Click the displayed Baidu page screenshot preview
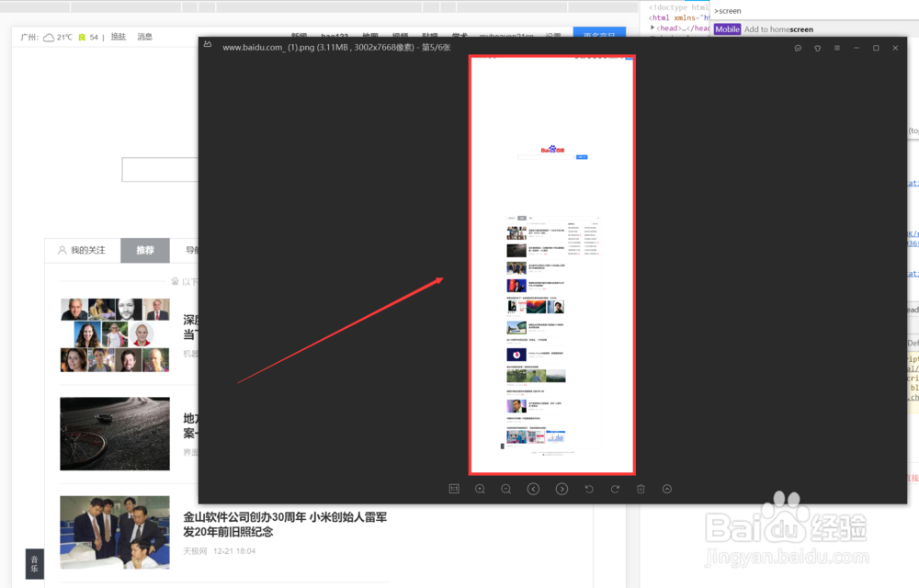 pyautogui.click(x=552, y=265)
